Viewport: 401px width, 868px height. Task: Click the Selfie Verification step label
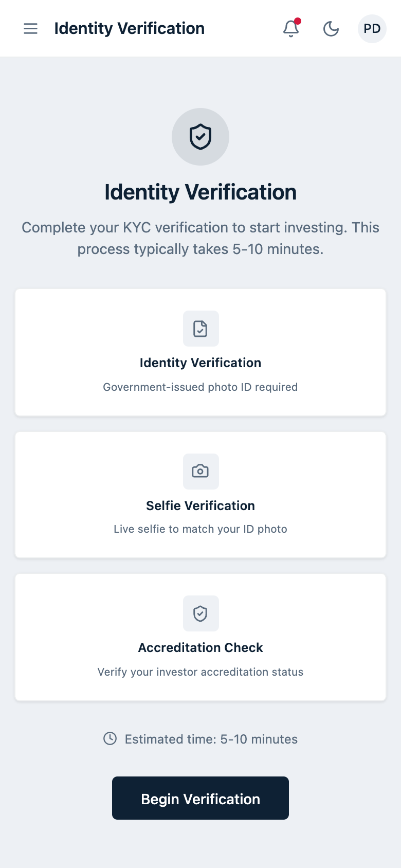(200, 505)
